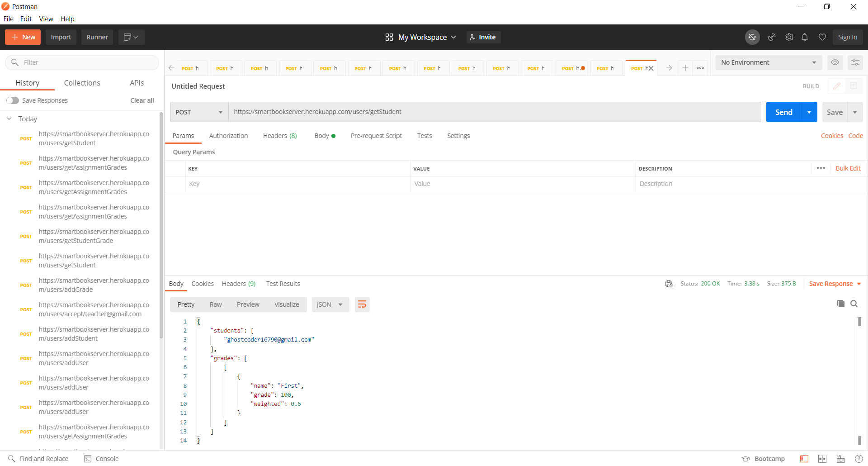The height and width of the screenshot is (466, 868).
Task: Open the new window layout icon button
Action: 131,37
